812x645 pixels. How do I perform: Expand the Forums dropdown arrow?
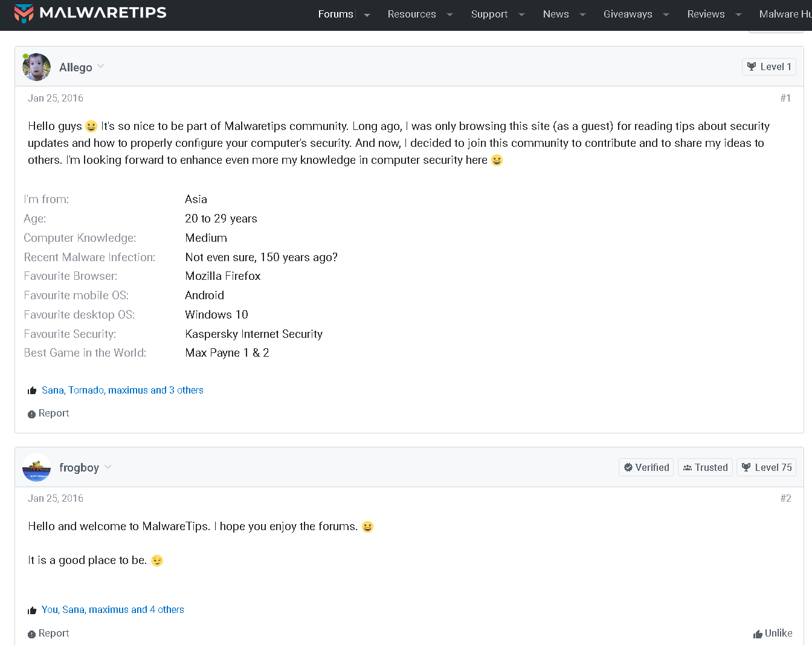point(367,15)
